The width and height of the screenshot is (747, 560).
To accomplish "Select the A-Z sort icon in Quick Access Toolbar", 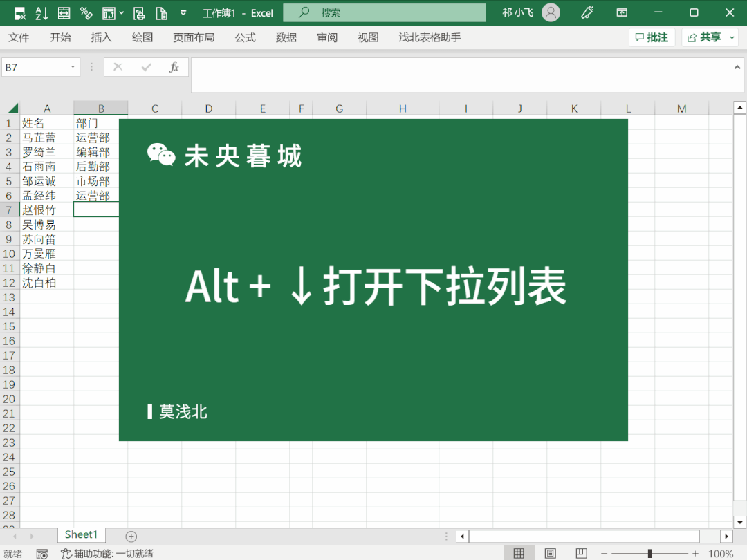I will (x=41, y=12).
